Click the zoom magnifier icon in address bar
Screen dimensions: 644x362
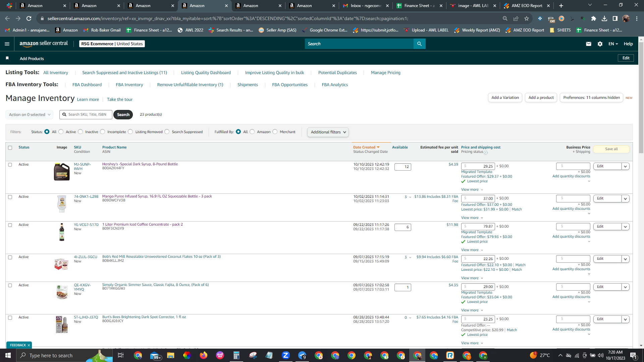point(505,19)
